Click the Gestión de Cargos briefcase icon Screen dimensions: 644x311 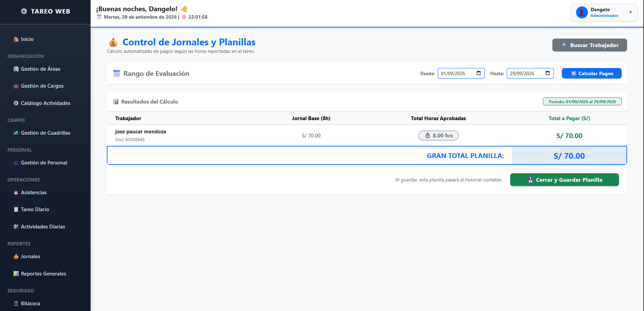16,86
